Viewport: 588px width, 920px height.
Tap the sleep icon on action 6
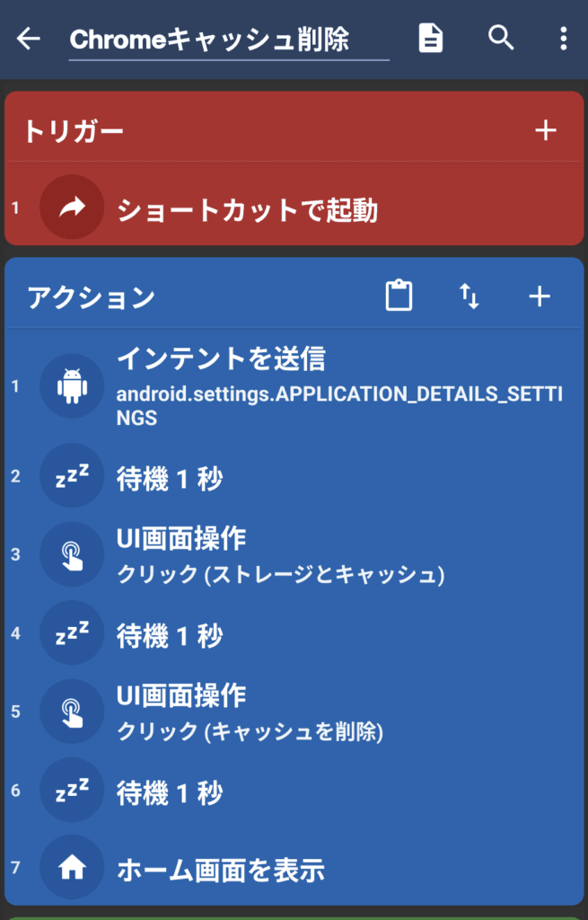[x=72, y=791]
